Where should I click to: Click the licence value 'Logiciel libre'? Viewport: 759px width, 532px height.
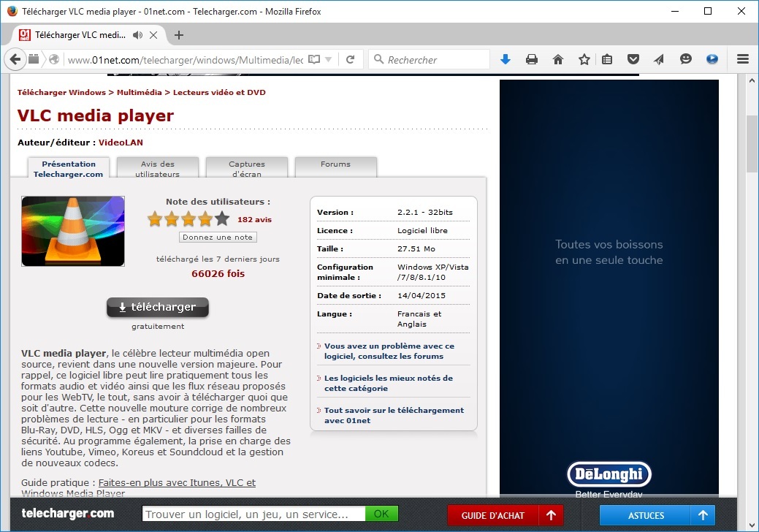coord(422,231)
